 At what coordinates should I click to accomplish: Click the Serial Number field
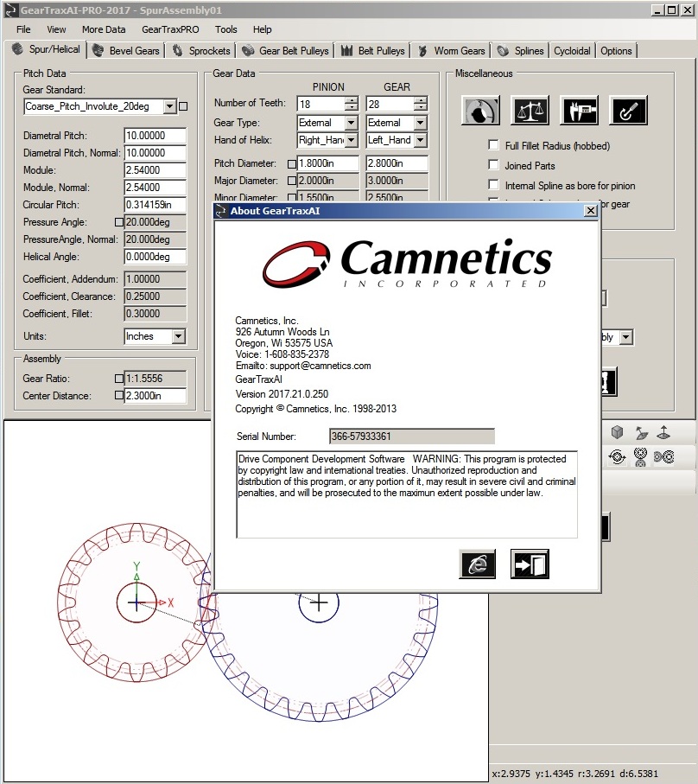click(412, 436)
